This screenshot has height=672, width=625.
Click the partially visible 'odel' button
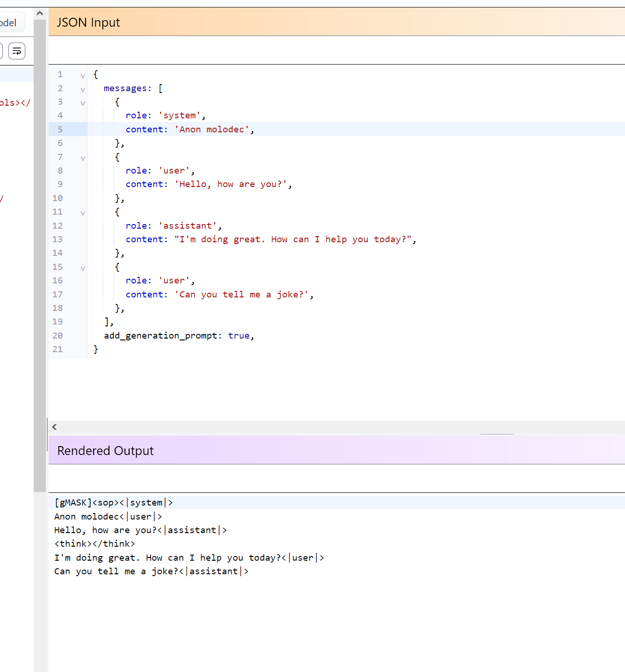point(10,23)
